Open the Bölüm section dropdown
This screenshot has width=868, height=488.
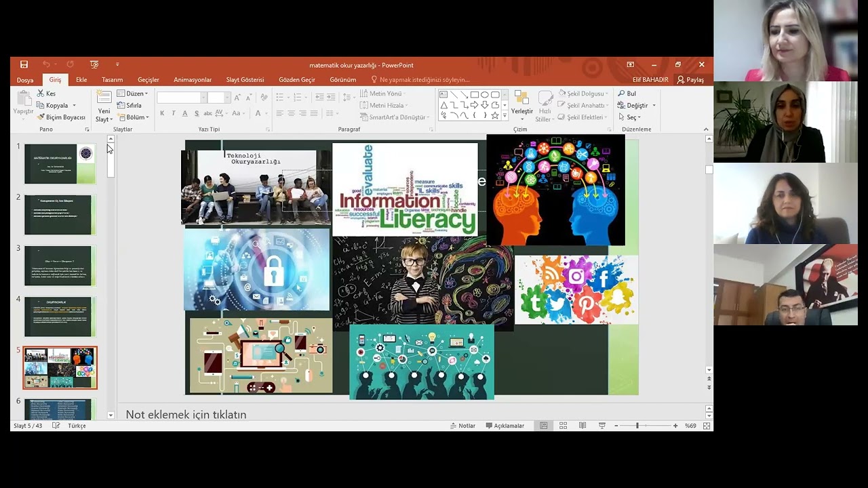[133, 117]
